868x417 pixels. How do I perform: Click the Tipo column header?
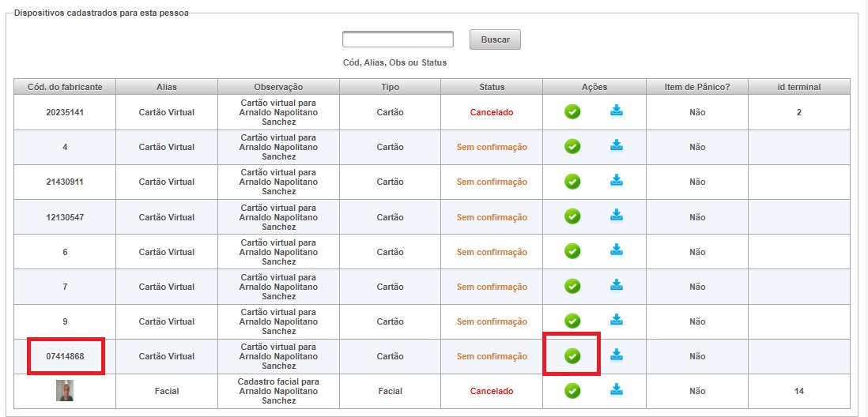391,87
